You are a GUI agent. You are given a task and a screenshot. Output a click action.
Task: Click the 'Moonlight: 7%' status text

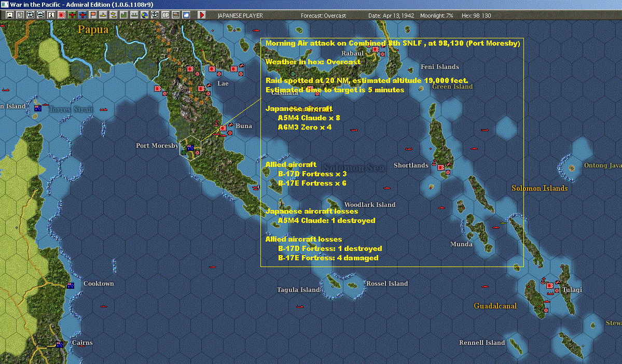[436, 16]
